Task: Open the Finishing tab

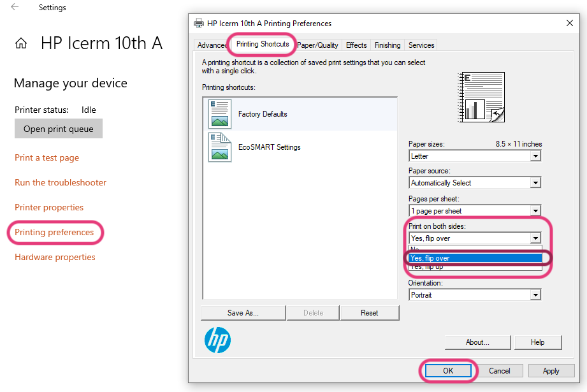Action: pyautogui.click(x=388, y=45)
